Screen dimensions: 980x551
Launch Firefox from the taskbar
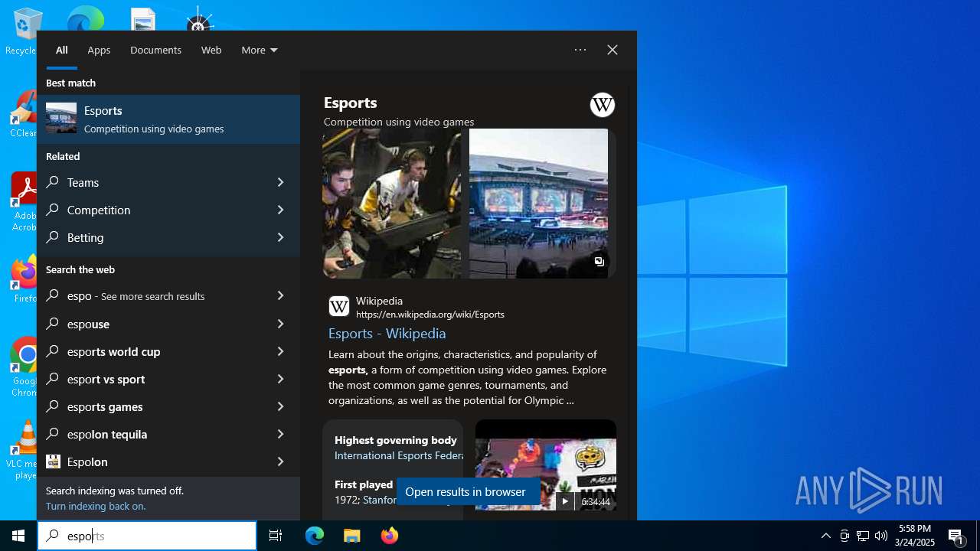pos(390,536)
